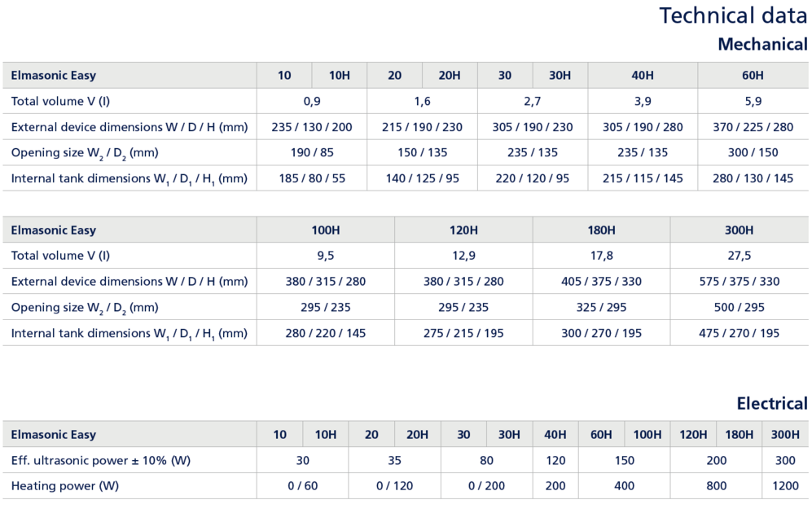Click the Electrical section title

pyautogui.click(x=771, y=404)
